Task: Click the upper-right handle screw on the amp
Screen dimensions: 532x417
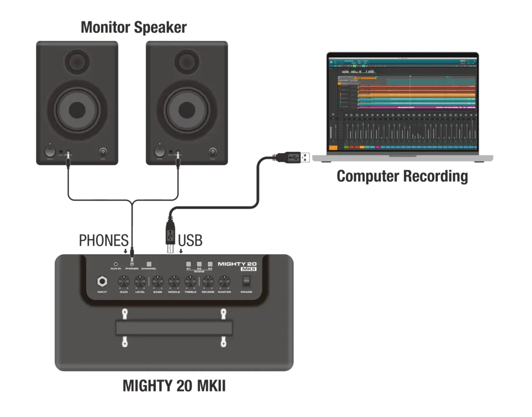Action: click(223, 312)
